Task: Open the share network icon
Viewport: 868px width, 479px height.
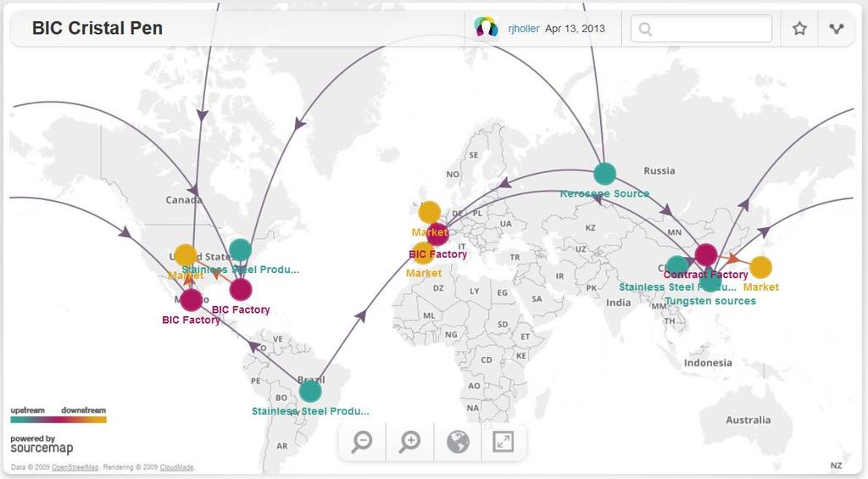Action: tap(836, 28)
